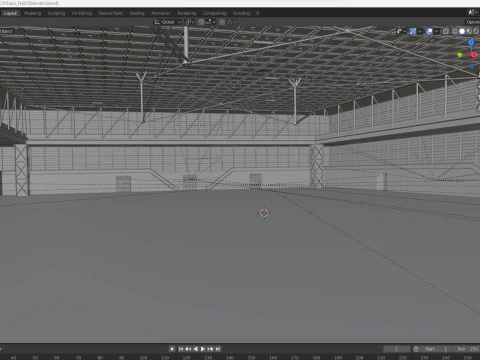Toggle snapping magnet icon
The height and width of the screenshot is (360, 480).
(x=201, y=22)
